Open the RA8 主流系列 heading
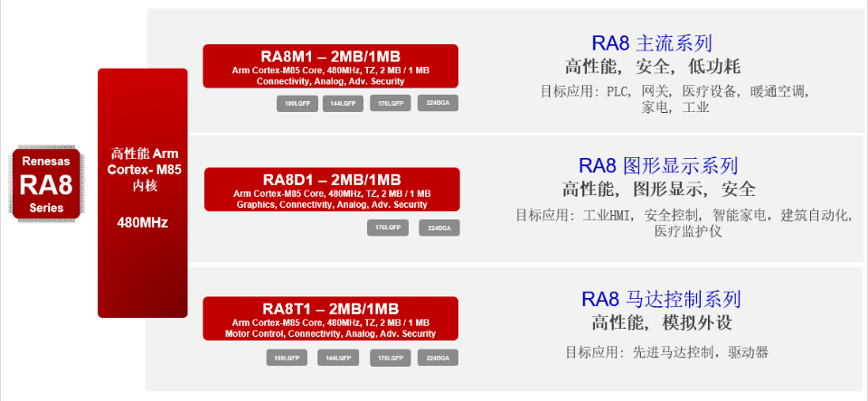The height and width of the screenshot is (401, 868). 652,43
